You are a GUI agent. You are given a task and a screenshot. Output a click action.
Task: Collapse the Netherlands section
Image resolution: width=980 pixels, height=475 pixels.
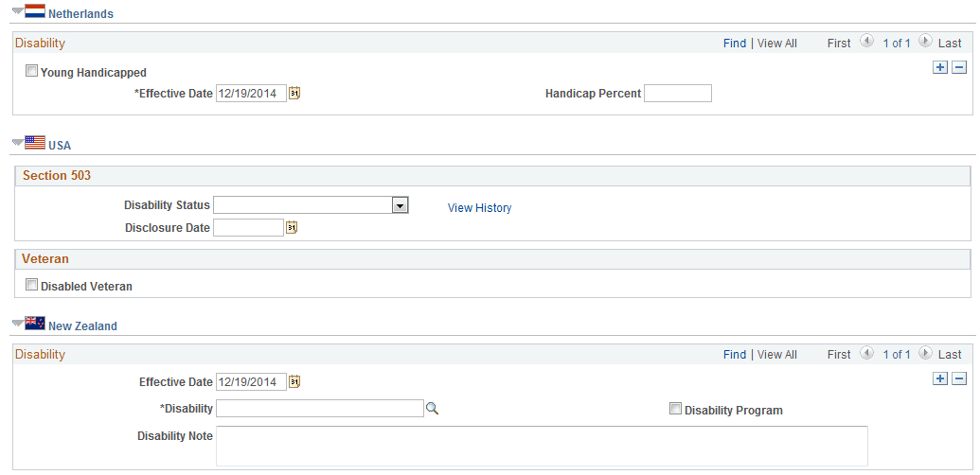click(x=17, y=11)
